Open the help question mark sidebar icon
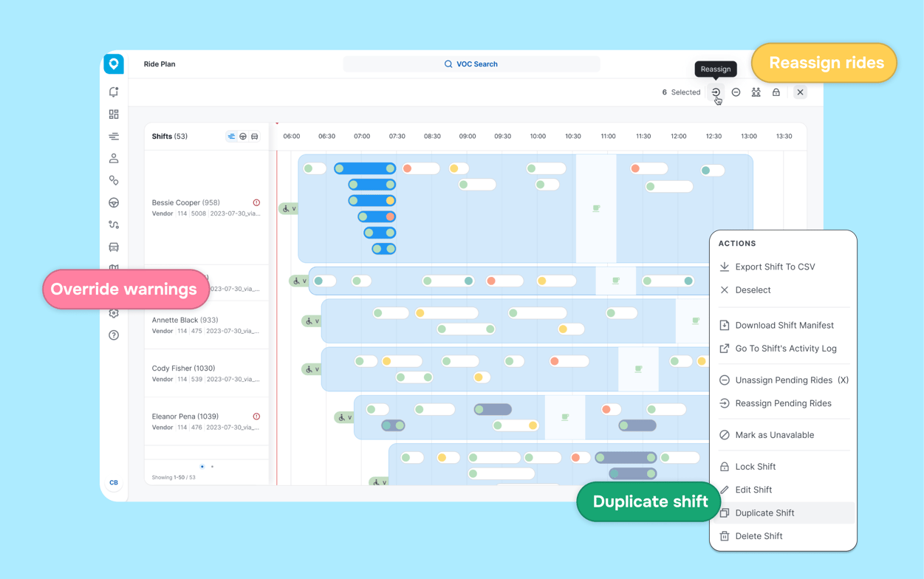924x579 pixels. [x=114, y=335]
